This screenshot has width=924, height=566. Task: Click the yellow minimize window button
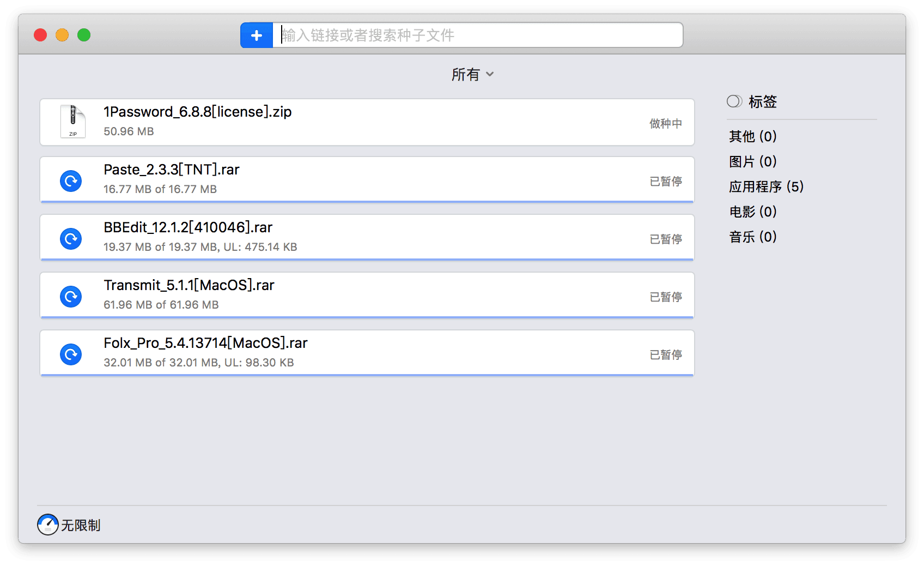tap(62, 35)
